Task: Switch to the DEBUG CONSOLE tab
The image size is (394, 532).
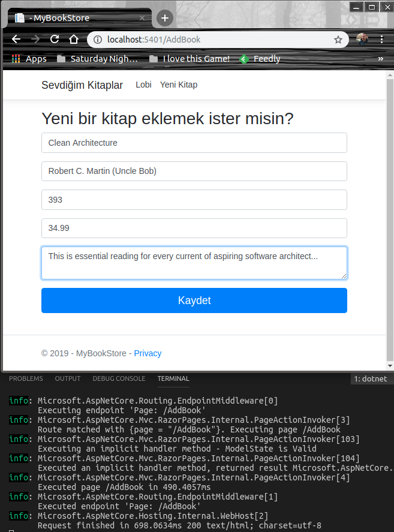Action: (119, 378)
